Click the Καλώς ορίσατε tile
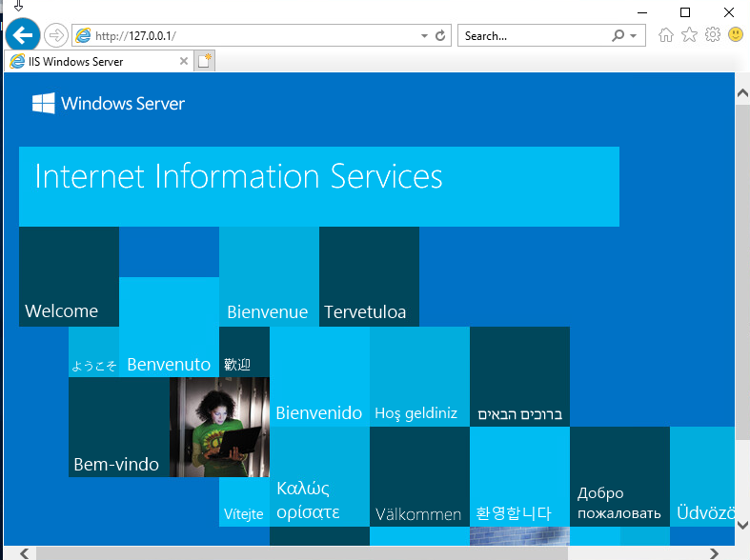Image resolution: width=750 pixels, height=560 pixels. pos(319,477)
